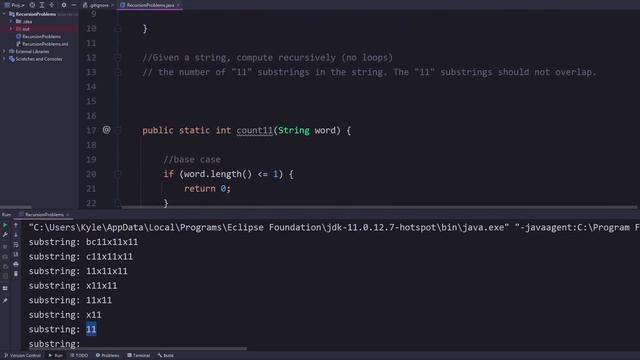Open the Run tool window button

pos(56,356)
